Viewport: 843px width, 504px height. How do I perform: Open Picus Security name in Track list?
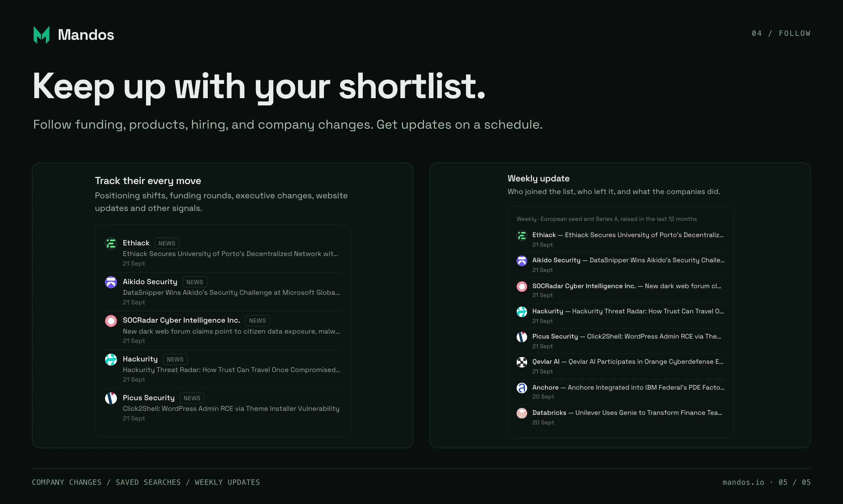(149, 398)
